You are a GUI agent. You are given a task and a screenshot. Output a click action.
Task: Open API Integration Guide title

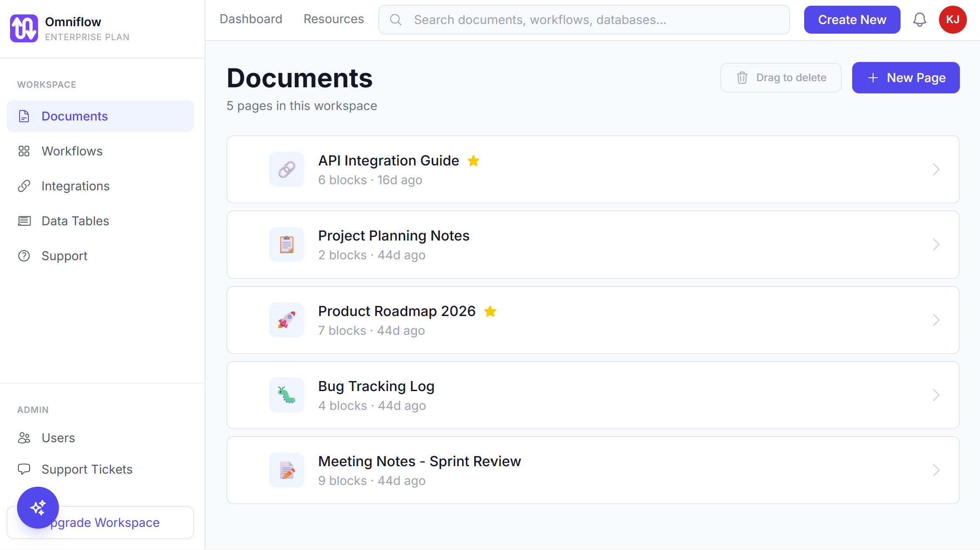pyautogui.click(x=389, y=161)
